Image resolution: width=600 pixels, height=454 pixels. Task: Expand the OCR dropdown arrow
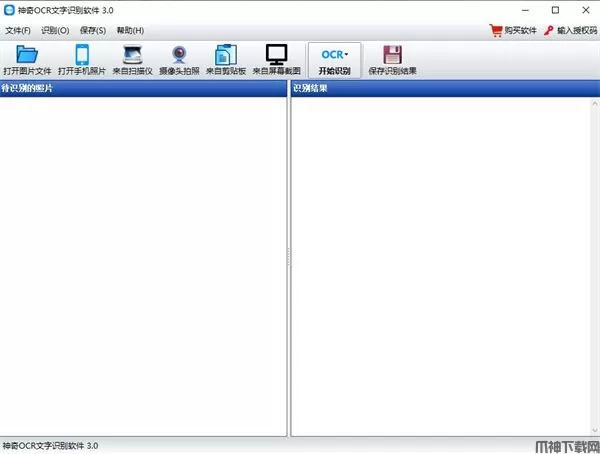coord(346,55)
